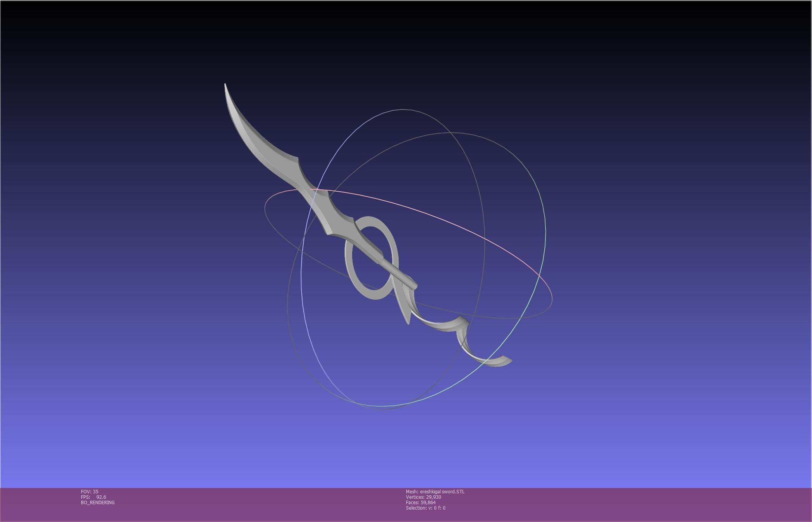Click the mesh name ereshkigal sword.STL
The width and height of the screenshot is (812, 522).
[435, 492]
